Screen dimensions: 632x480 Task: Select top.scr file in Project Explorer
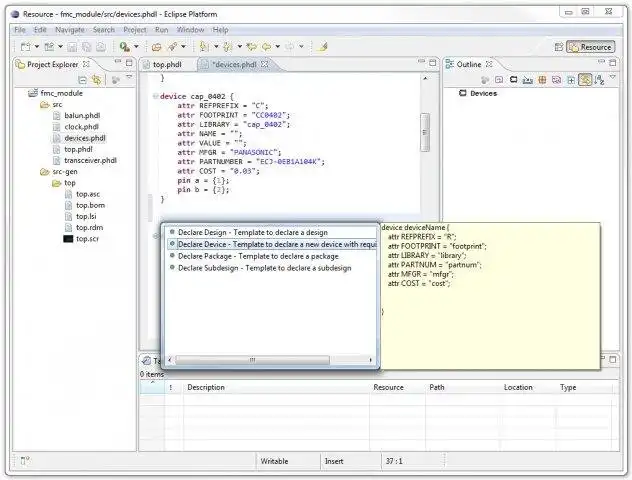[x=88, y=238]
